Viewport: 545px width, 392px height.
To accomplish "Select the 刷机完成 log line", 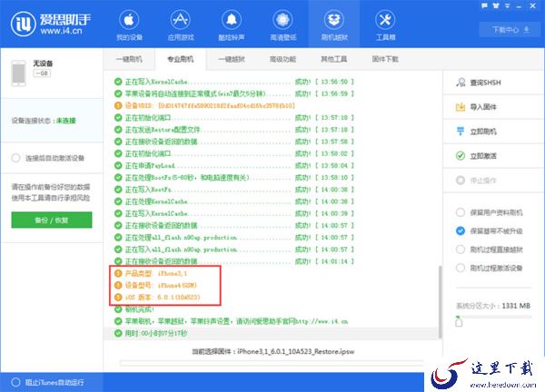I will click(x=134, y=309).
